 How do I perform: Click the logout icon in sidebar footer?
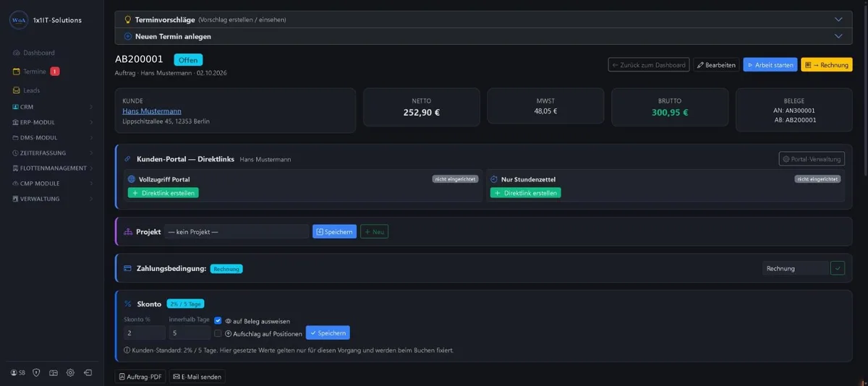(x=88, y=372)
